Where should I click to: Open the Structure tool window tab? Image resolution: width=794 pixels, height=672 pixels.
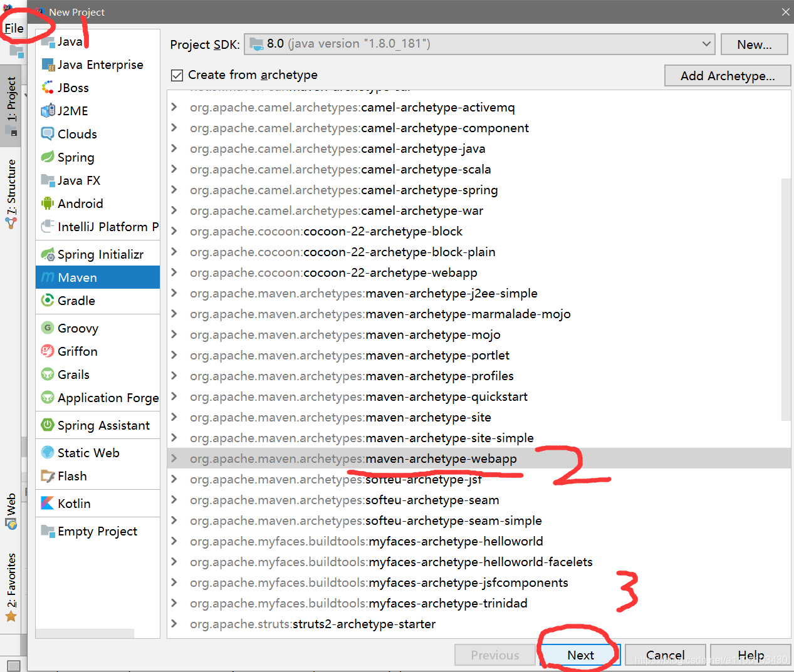click(11, 194)
